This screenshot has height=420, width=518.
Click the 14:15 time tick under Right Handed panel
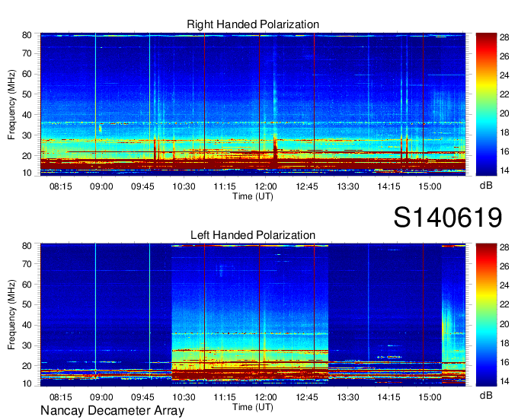tap(388, 186)
